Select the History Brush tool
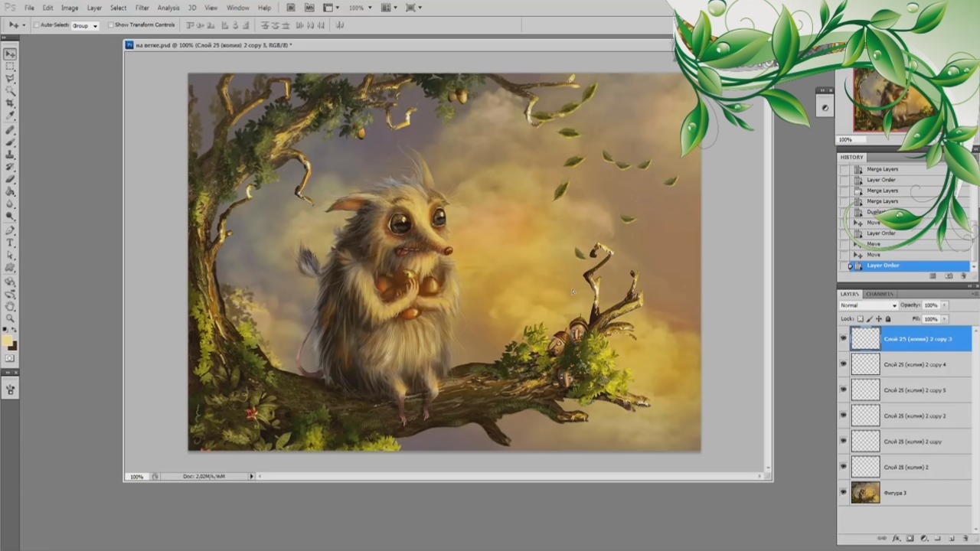 pos(10,168)
